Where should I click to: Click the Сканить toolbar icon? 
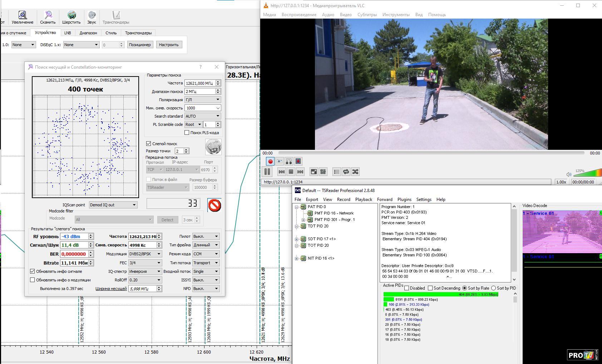coord(48,17)
